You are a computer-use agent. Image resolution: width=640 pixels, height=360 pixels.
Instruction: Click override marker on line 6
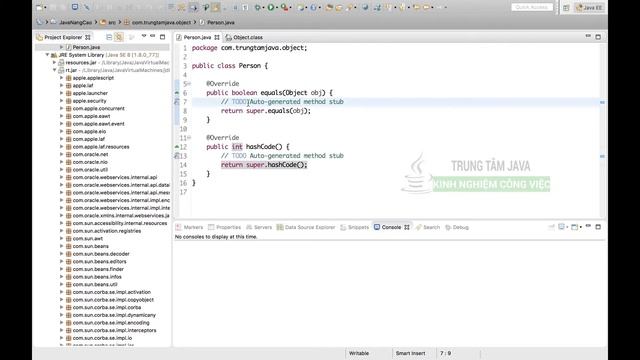click(177, 93)
